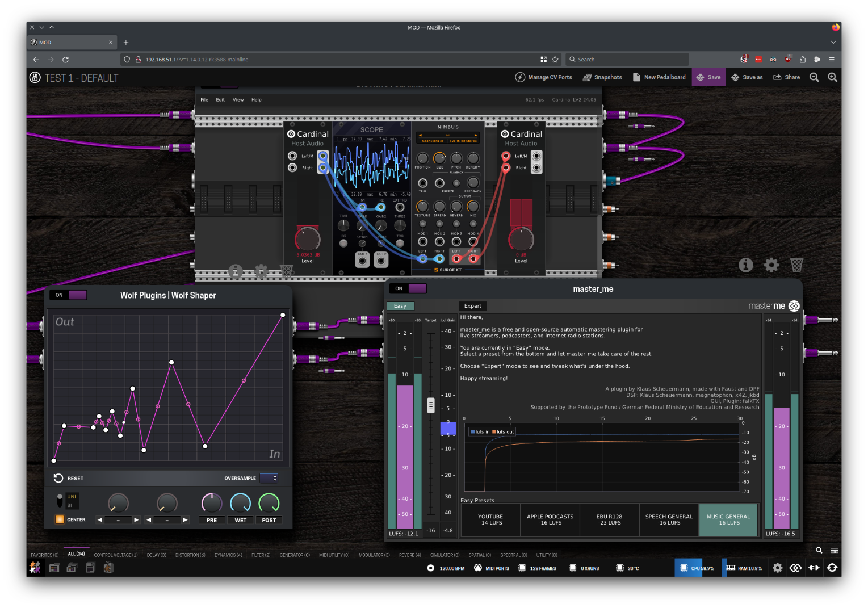
Task: Click the 128 FRAMES buffer size
Action: [x=538, y=568]
